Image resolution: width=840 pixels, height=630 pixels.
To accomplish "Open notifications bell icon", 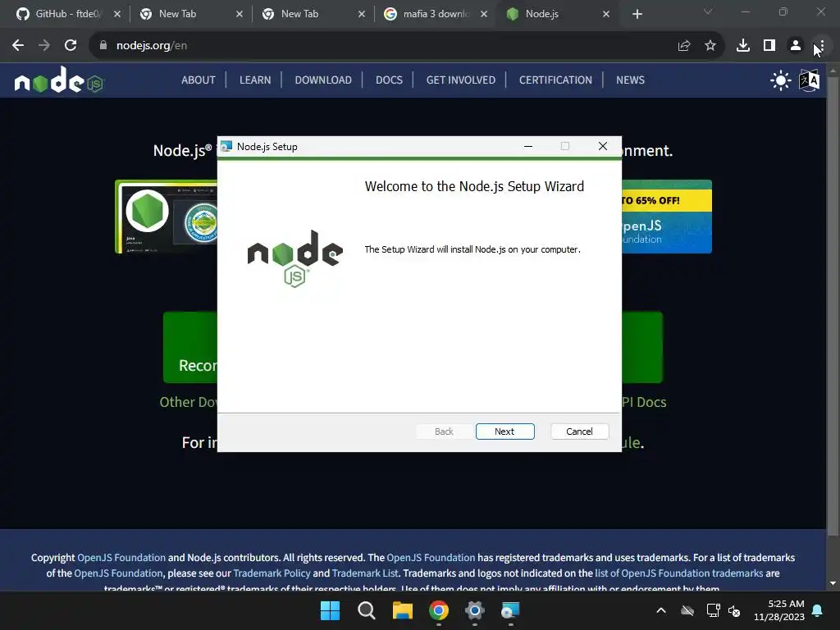I will [x=818, y=610].
